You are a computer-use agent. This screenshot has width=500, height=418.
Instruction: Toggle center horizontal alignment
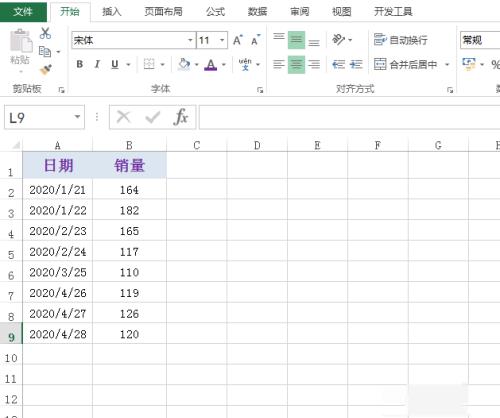296,64
